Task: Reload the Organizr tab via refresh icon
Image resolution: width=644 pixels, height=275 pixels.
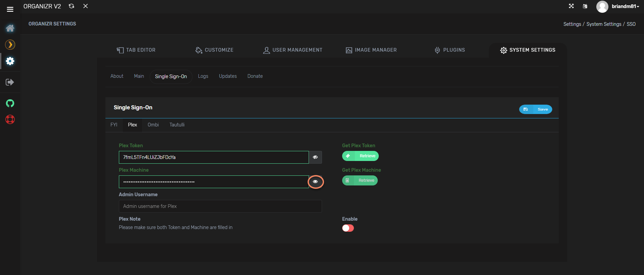Action: point(72,6)
